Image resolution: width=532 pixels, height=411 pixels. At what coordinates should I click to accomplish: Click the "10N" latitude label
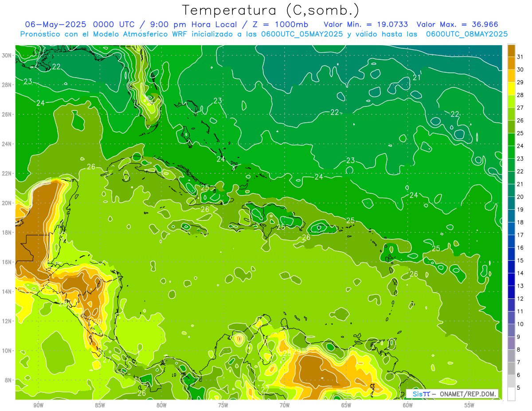pos(7,351)
